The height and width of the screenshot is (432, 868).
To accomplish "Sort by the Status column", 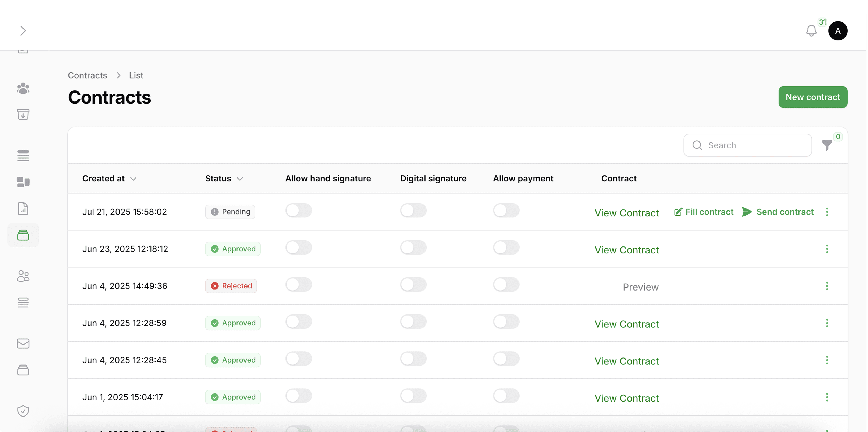I will coord(224,179).
